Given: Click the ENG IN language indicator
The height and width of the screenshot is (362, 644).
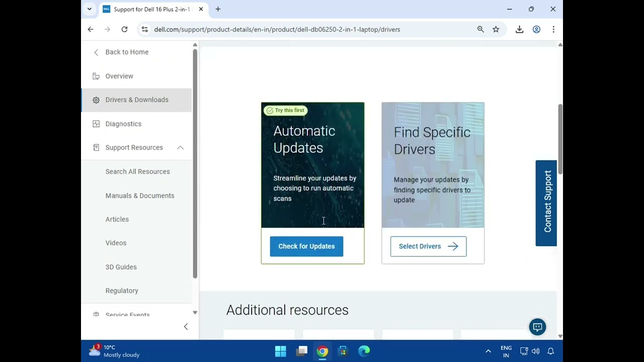Looking at the screenshot, I should click(x=506, y=351).
